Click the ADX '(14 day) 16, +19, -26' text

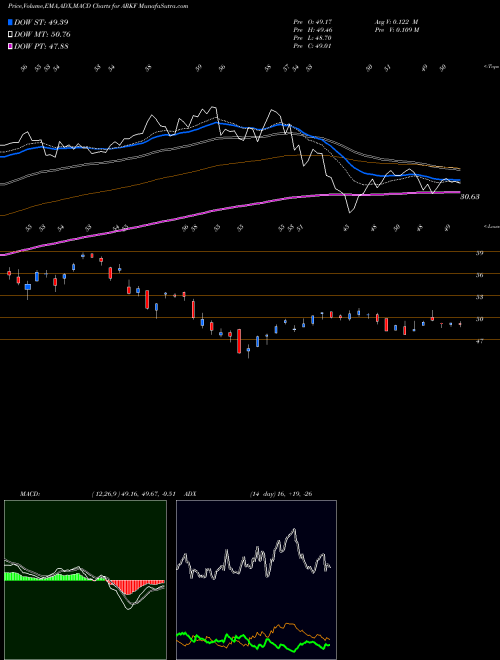(281, 494)
